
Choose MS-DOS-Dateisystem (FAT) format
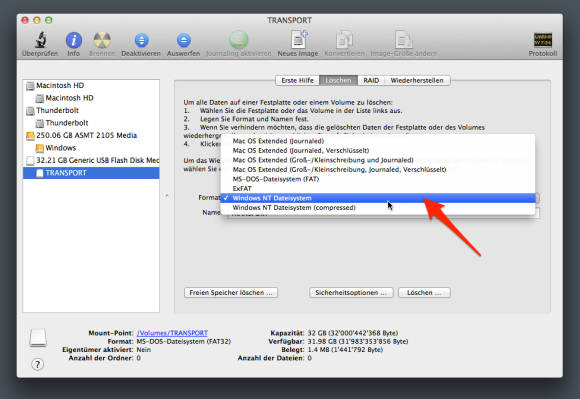pyautogui.click(x=378, y=179)
